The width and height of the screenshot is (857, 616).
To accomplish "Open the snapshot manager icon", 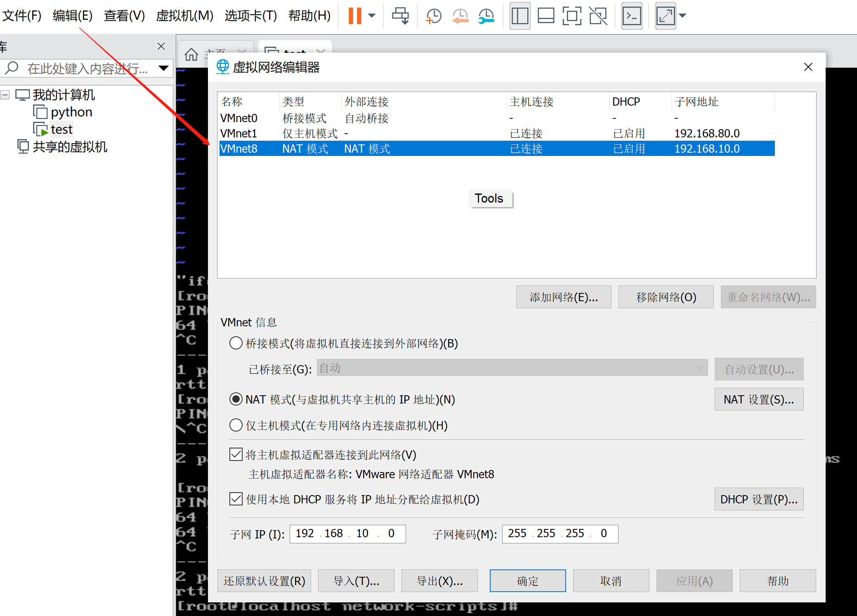I will pos(487,16).
